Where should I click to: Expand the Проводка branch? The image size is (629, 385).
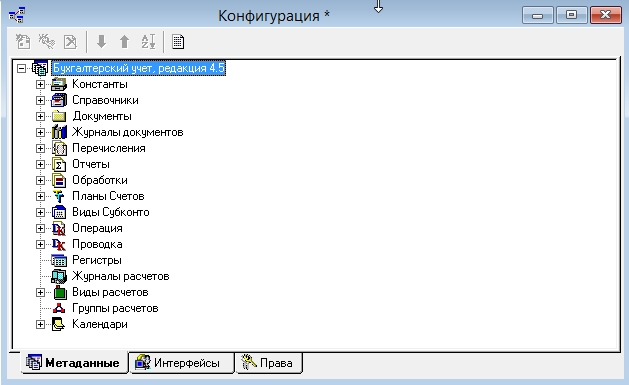click(40, 244)
